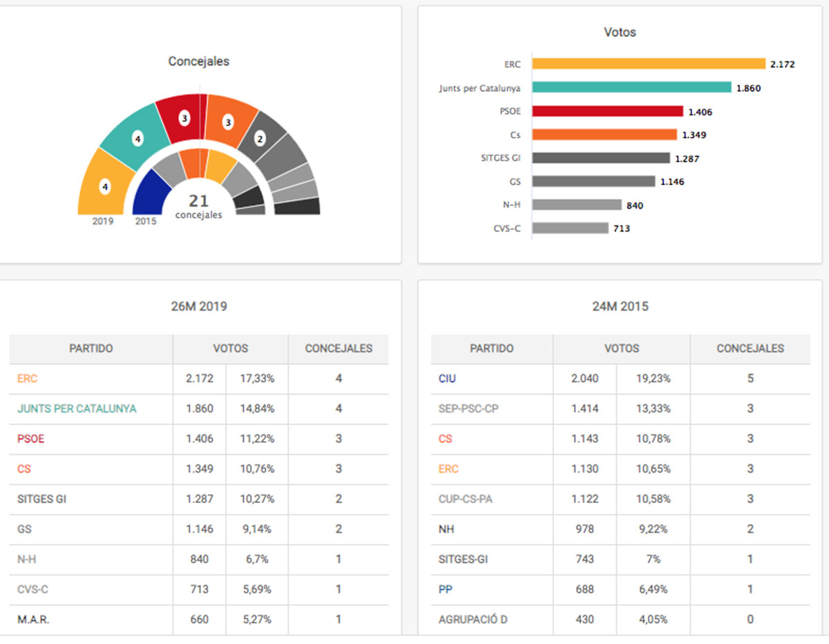Click the PP party name in the 2015 table
The image size is (829, 644).
coord(446,589)
